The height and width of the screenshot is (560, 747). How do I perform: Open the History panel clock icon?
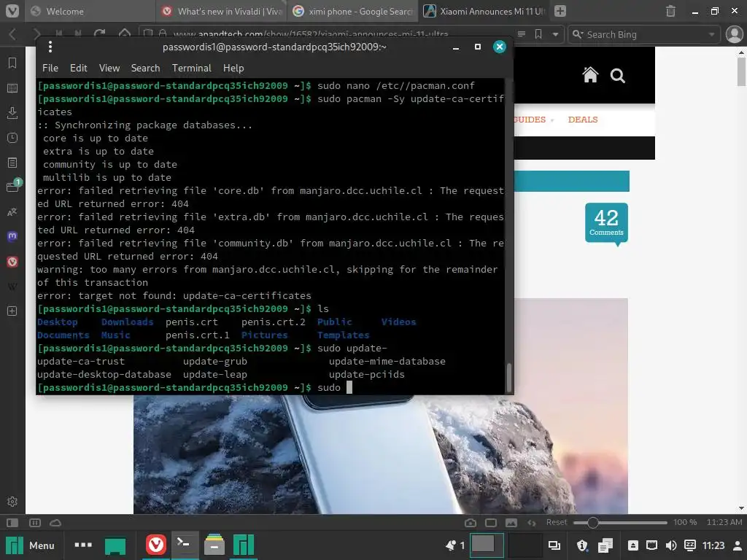12,138
